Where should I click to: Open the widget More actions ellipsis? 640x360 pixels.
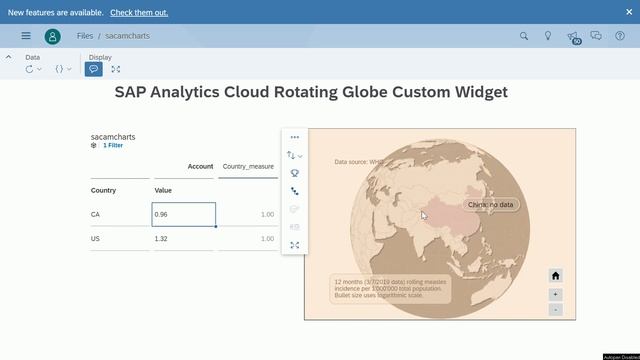(x=295, y=137)
